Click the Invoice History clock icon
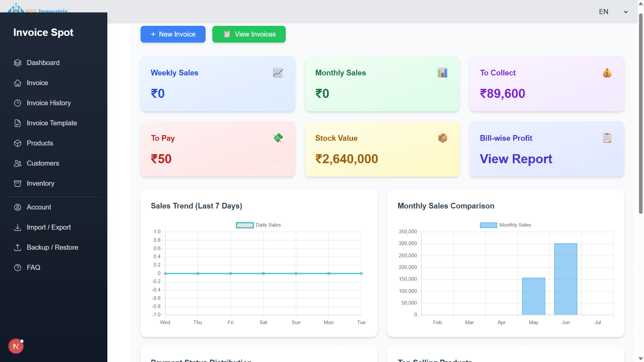 click(x=17, y=103)
